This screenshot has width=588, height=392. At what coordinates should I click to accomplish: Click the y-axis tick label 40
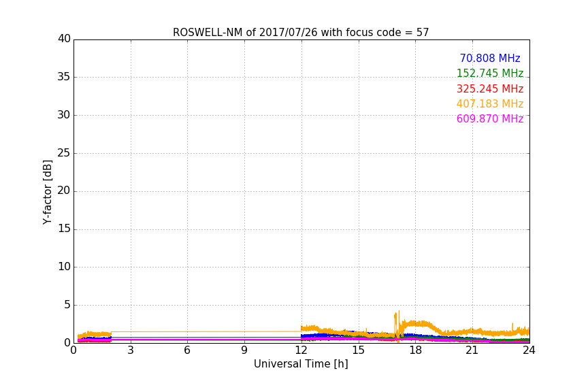pyautogui.click(x=64, y=39)
